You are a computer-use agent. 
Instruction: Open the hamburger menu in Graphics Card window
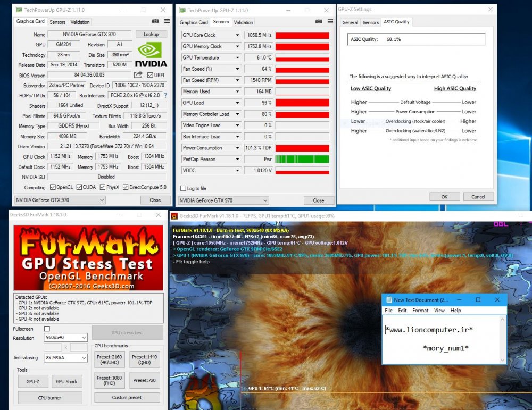[x=167, y=21]
